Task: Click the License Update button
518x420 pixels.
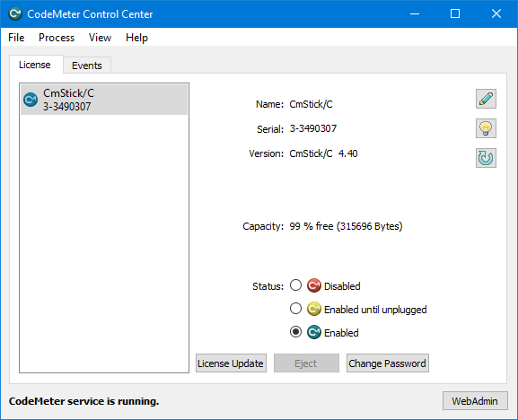Action: click(x=231, y=363)
